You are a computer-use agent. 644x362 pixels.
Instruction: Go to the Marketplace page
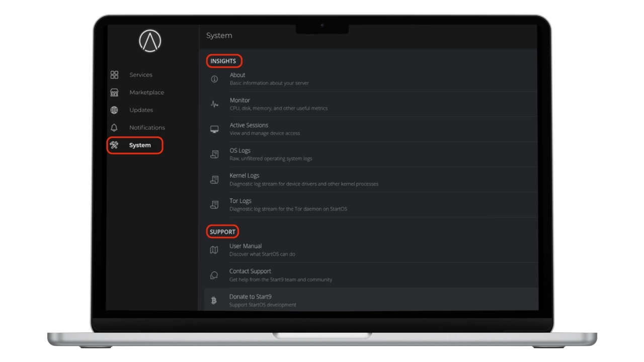(x=146, y=93)
